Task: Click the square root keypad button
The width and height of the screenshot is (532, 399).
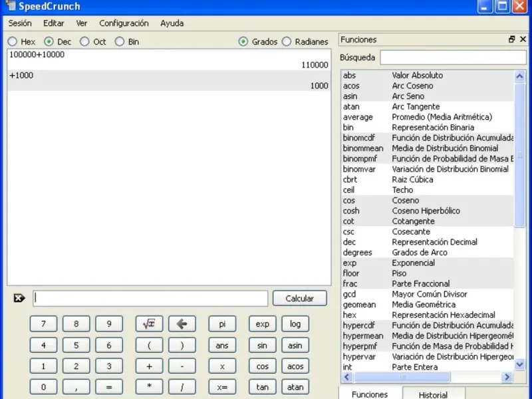Action: click(x=149, y=324)
